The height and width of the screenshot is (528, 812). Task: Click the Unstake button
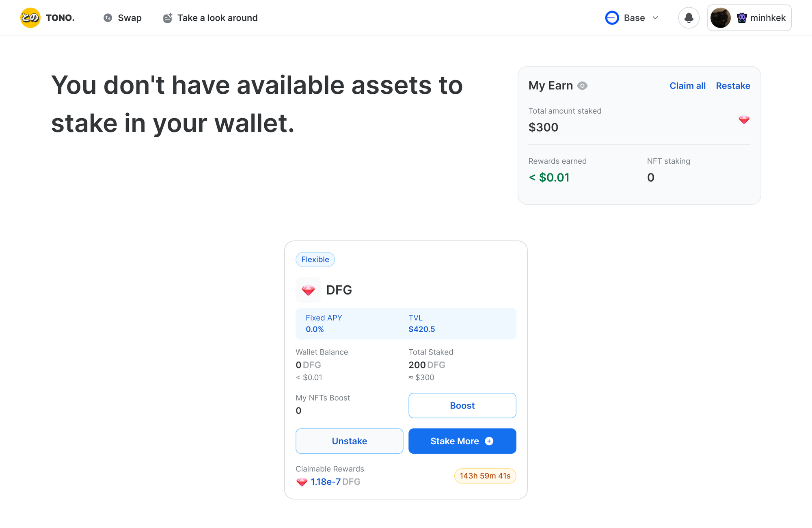[349, 441]
